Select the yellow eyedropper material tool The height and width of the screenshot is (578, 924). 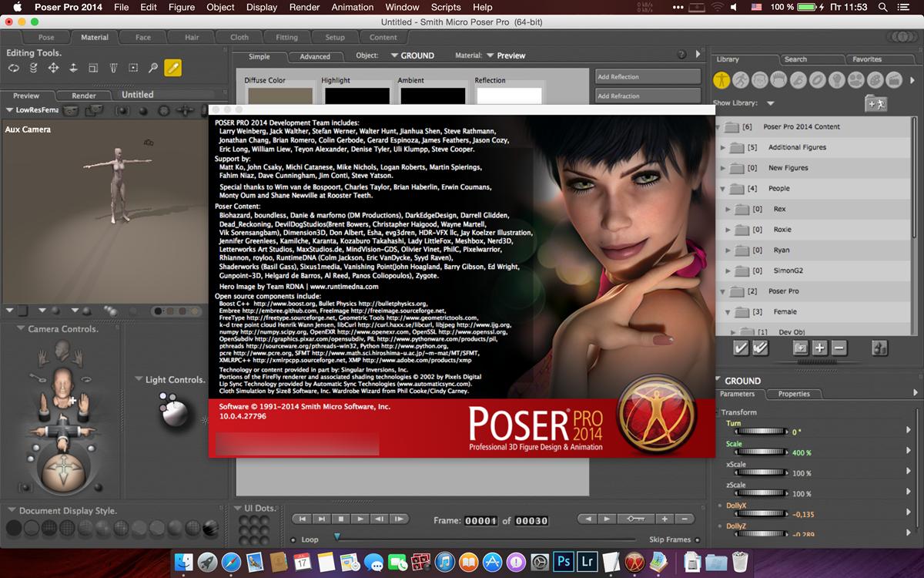click(172, 69)
